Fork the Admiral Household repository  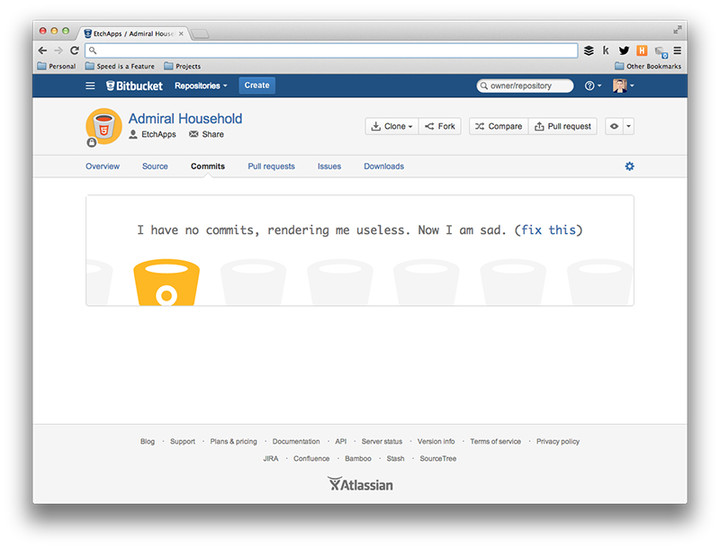tap(440, 126)
